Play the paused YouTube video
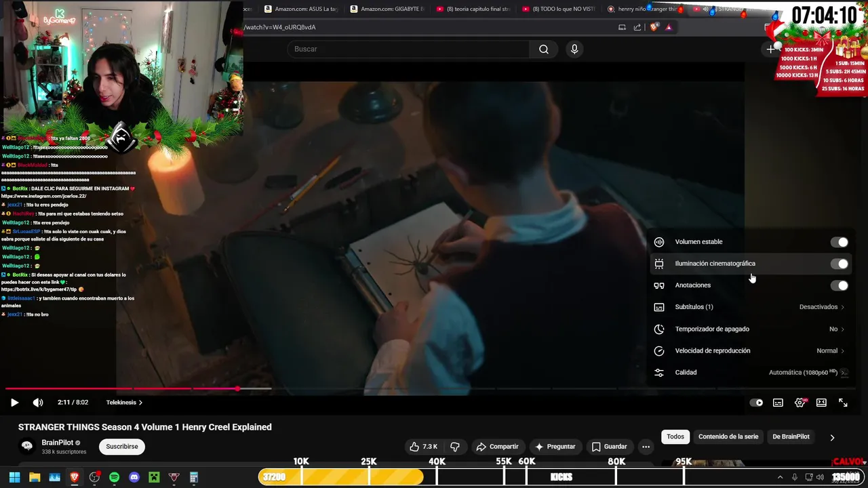Image resolution: width=868 pixels, height=488 pixels. click(x=14, y=403)
